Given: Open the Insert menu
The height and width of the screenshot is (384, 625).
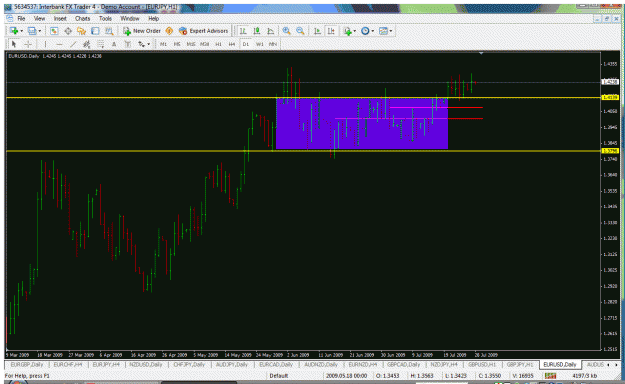Looking at the screenshot, I should (x=60, y=18).
